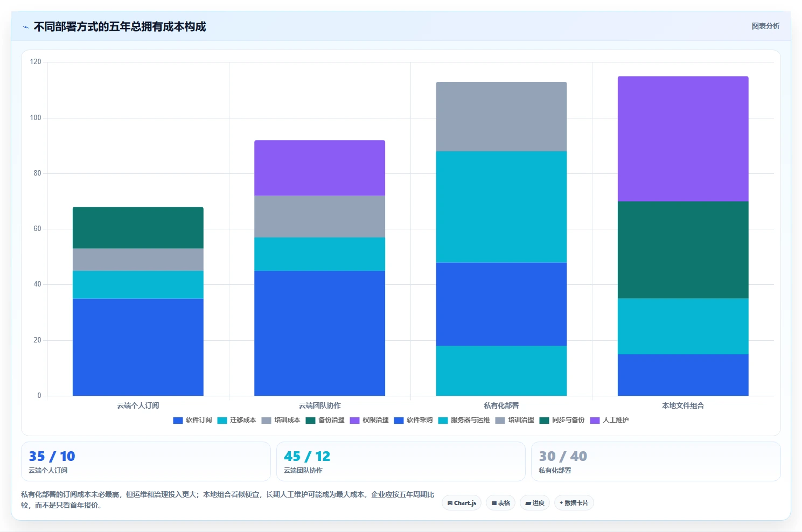Toggle the 权限治理 legend entry
The width and height of the screenshot is (802, 532).
(x=369, y=420)
